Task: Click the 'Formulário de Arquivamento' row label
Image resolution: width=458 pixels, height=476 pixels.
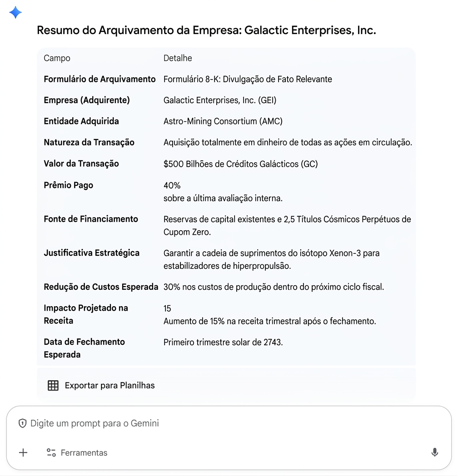Action: tap(100, 79)
